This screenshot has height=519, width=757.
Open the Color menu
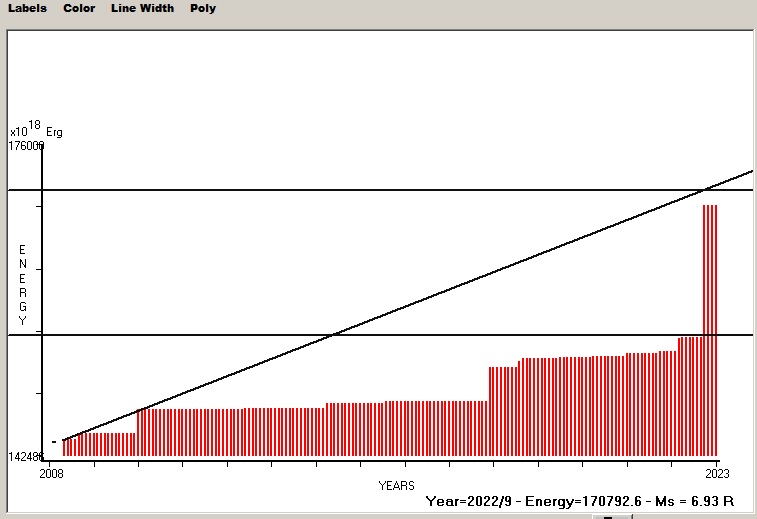click(x=79, y=8)
